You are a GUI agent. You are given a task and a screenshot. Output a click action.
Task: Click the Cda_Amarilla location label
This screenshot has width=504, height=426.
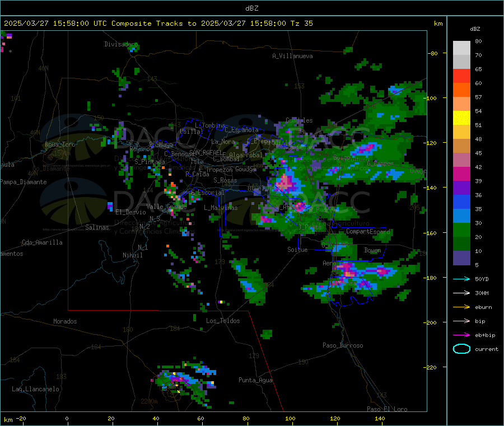[x=42, y=242]
